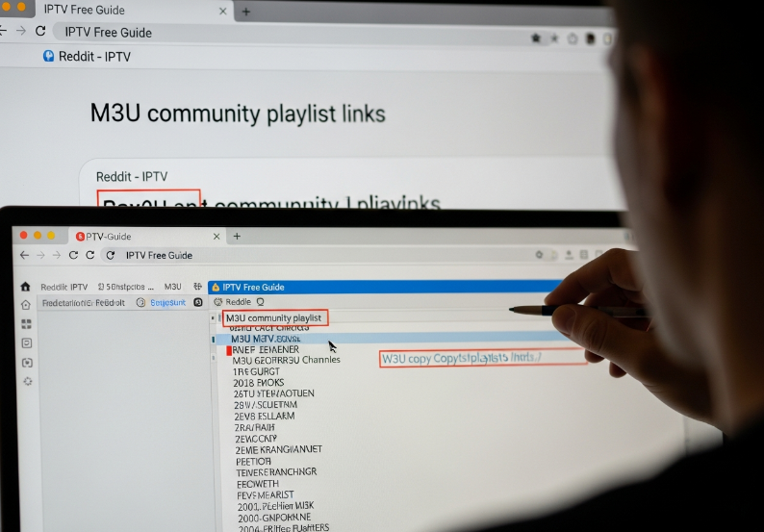Image resolution: width=764 pixels, height=532 pixels.
Task: Click the reload icon inside lower address bar
Action: [111, 255]
